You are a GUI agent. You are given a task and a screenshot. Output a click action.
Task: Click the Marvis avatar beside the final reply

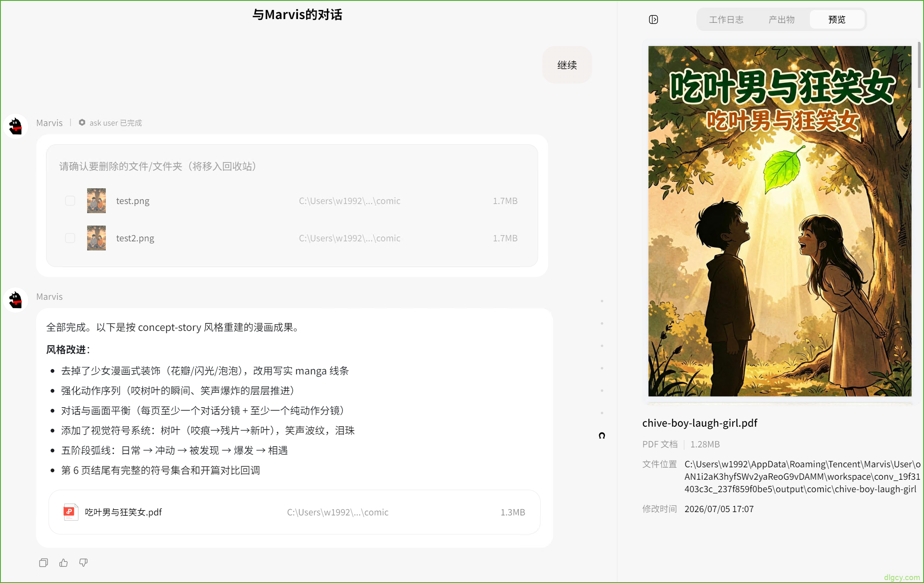[16, 300]
